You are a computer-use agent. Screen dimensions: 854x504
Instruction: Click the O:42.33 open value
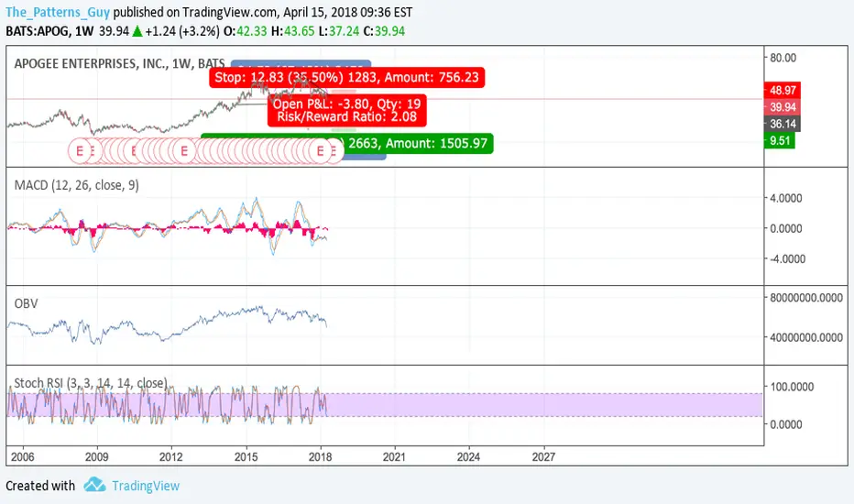[245, 31]
